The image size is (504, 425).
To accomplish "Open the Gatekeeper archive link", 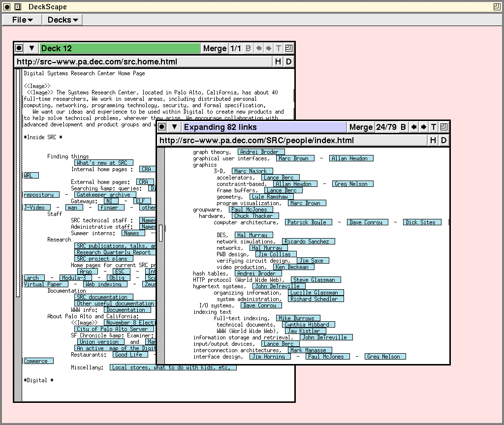I will pyautogui.click(x=105, y=195).
